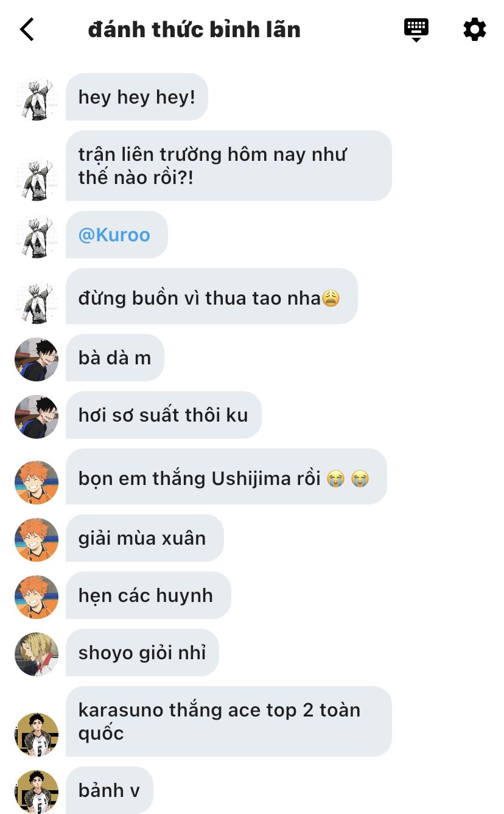
Task: Tap avatar beside 'karasuno thắng ace' message
Action: pos(37,735)
